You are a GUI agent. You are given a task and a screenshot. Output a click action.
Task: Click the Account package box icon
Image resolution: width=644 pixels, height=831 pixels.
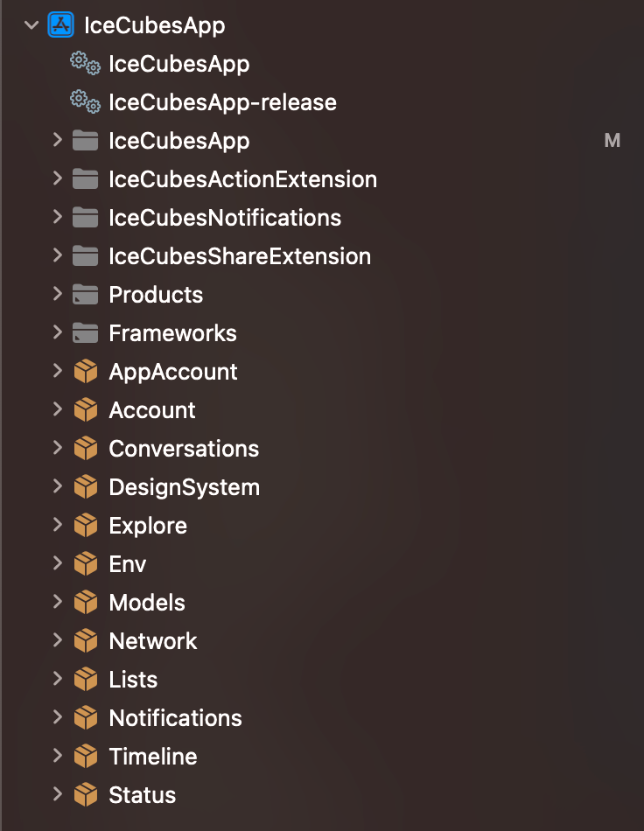pos(86,410)
